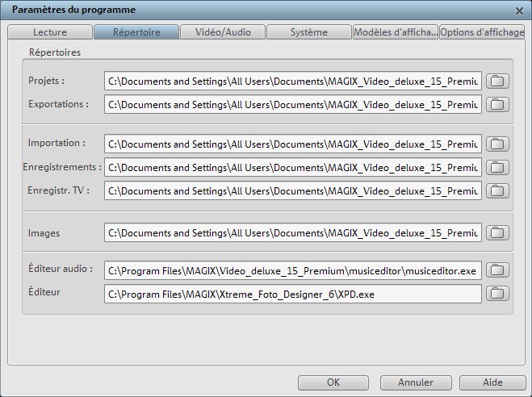
Task: Click the Répertoires group label
Action: tap(55, 52)
